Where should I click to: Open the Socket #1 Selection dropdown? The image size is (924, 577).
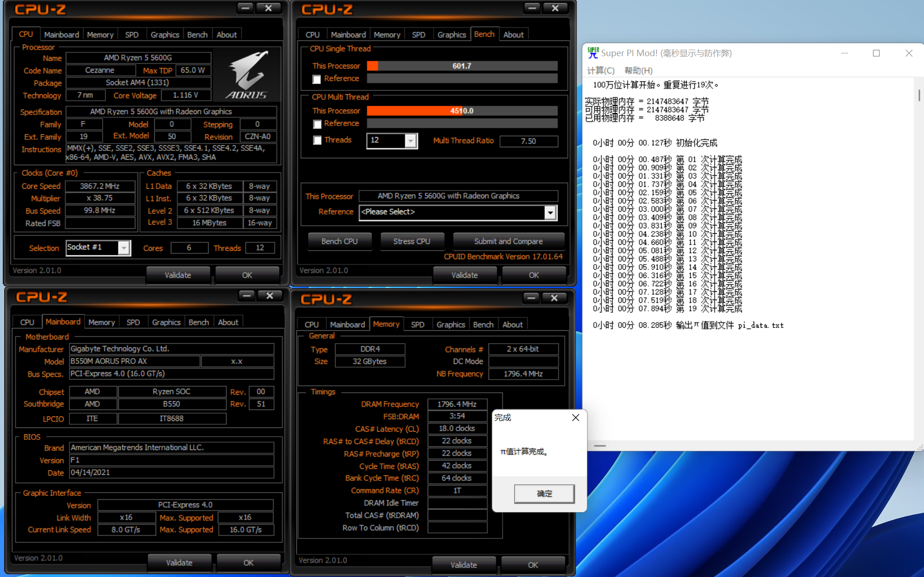[123, 248]
